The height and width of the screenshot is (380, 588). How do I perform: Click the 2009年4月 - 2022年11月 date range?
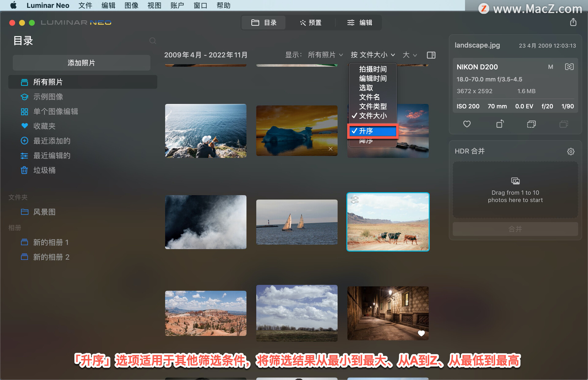pos(206,55)
